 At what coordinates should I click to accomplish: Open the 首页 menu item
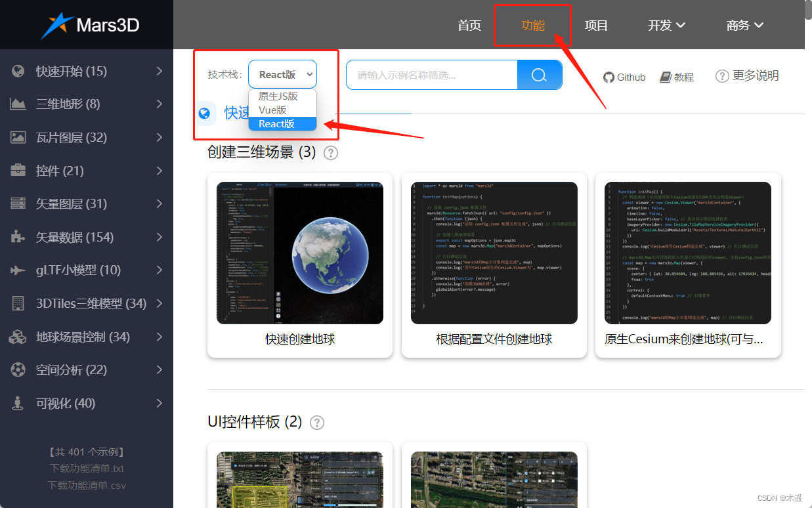tap(469, 25)
